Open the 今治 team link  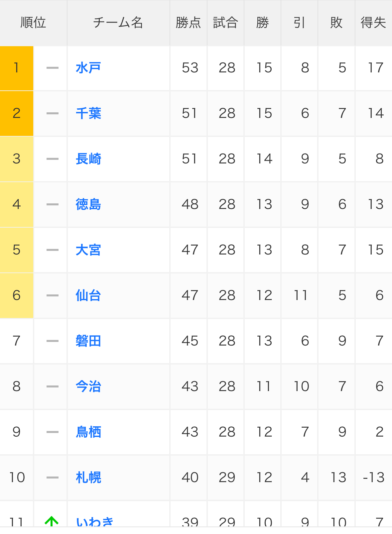tap(88, 386)
